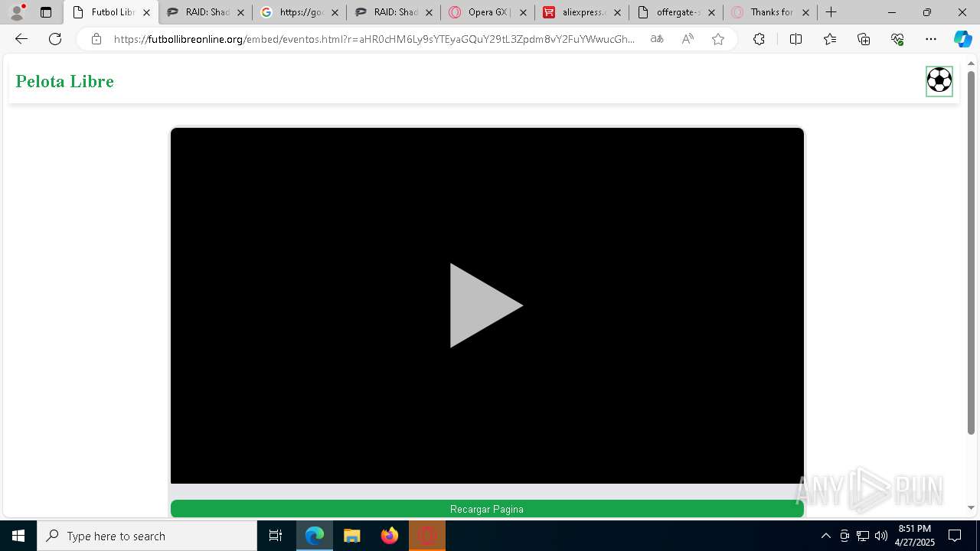The width and height of the screenshot is (980, 551).
Task: Switch to the Opera GX tab
Action: click(x=488, y=12)
